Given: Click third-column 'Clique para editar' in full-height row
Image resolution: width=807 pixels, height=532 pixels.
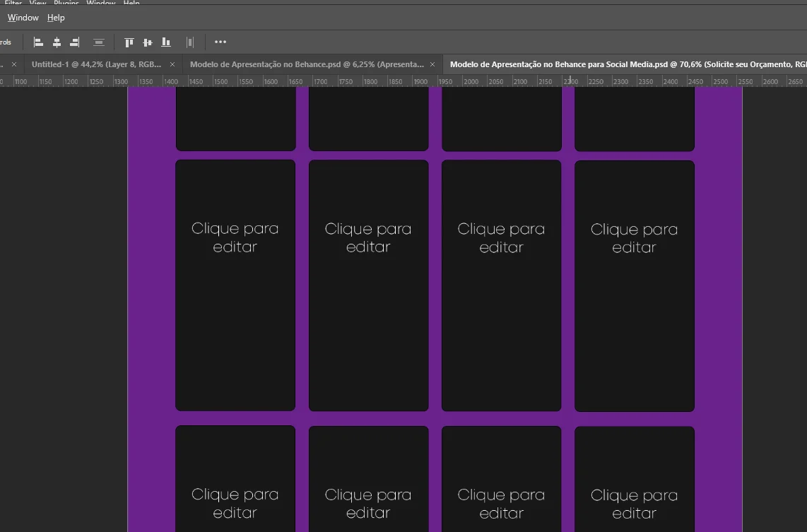Looking at the screenshot, I should 501,238.
